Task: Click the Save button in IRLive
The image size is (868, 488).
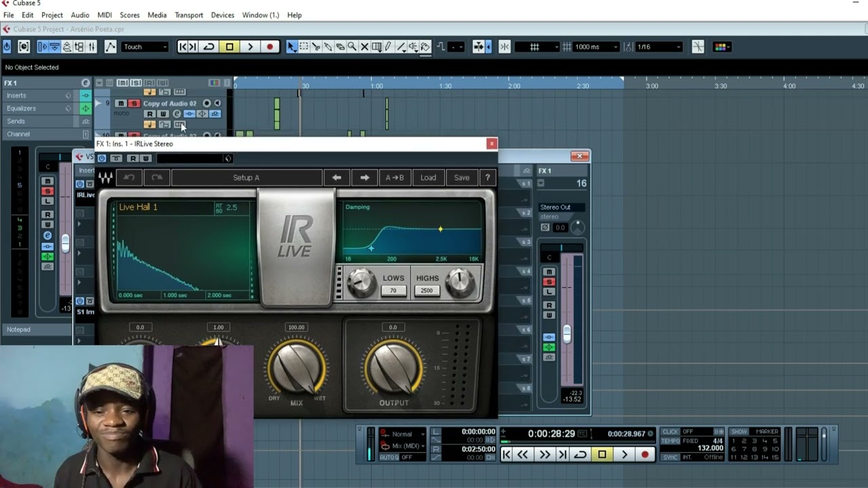Action: pyautogui.click(x=462, y=178)
